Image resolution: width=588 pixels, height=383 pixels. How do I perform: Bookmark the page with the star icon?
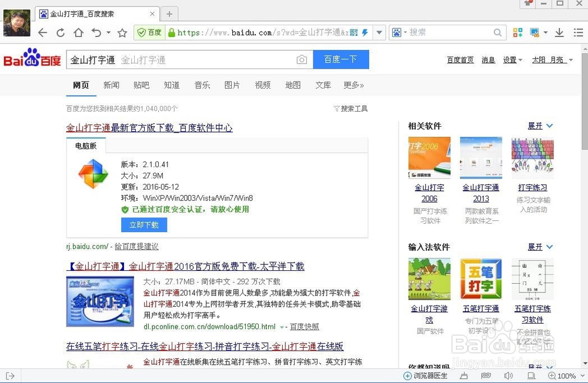pos(122,33)
